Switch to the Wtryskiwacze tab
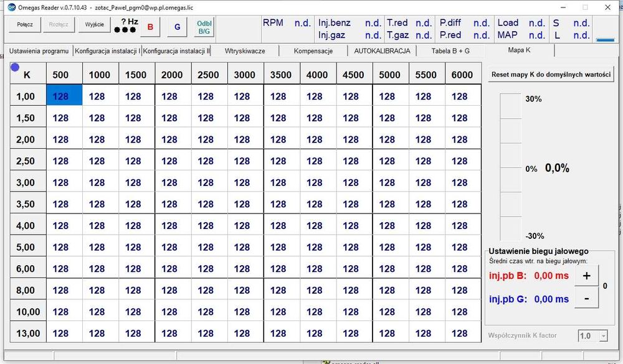Screen dimensions: 623x364 245,51
